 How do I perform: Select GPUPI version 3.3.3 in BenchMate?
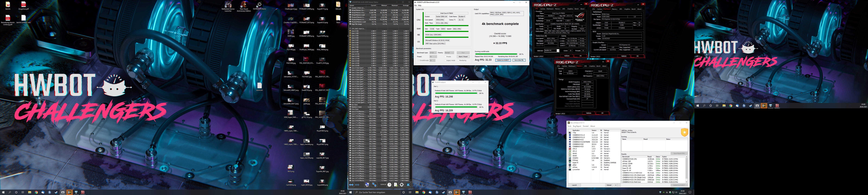coord(594,156)
